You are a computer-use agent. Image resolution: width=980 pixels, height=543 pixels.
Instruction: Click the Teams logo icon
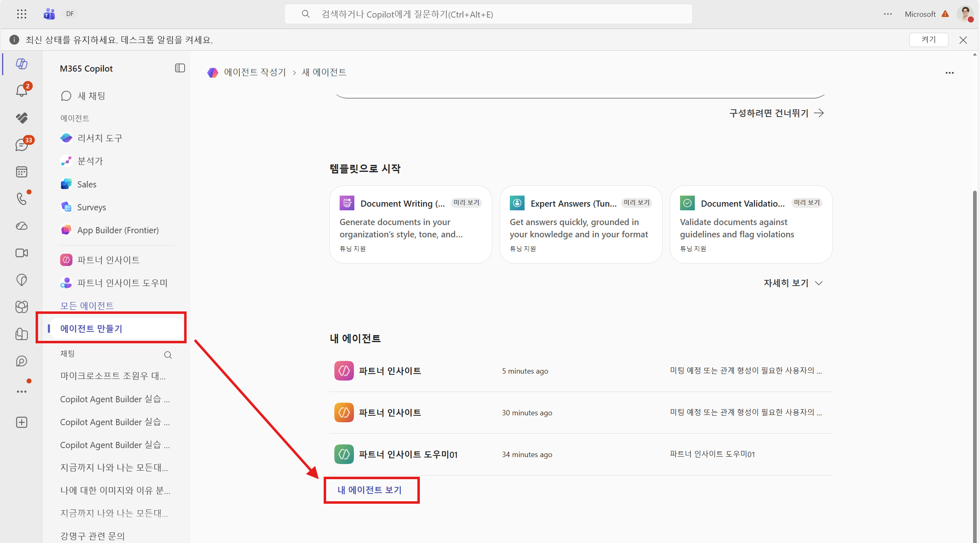coord(49,14)
